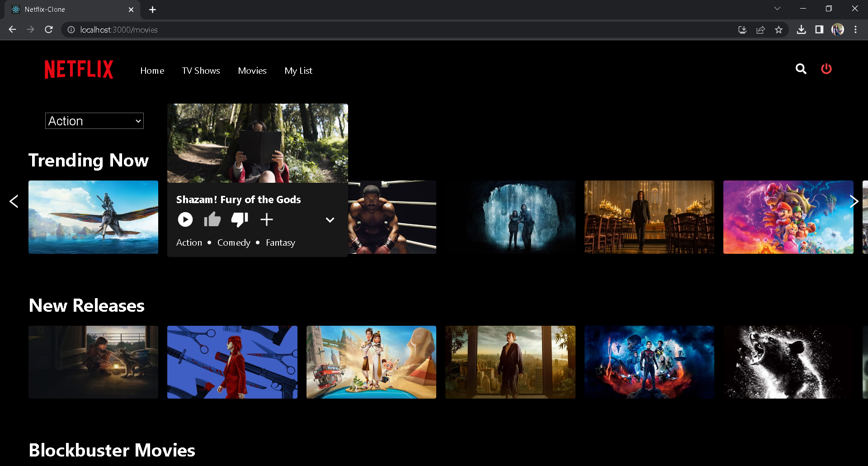Open the browser share icon
Viewport: 868px width, 466px height.
click(x=761, y=29)
